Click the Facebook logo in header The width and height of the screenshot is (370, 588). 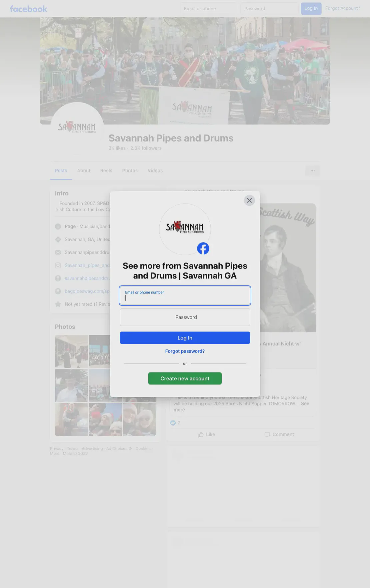pyautogui.click(x=29, y=9)
